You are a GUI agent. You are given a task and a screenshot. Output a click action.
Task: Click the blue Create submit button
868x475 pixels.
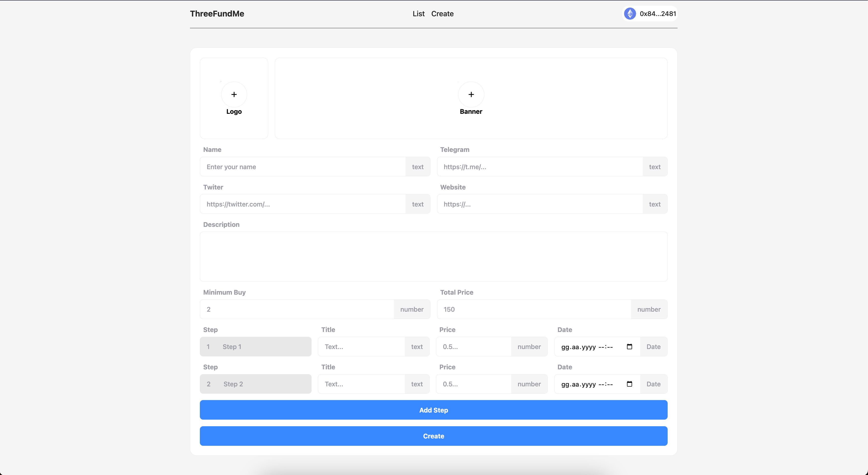coord(433,436)
